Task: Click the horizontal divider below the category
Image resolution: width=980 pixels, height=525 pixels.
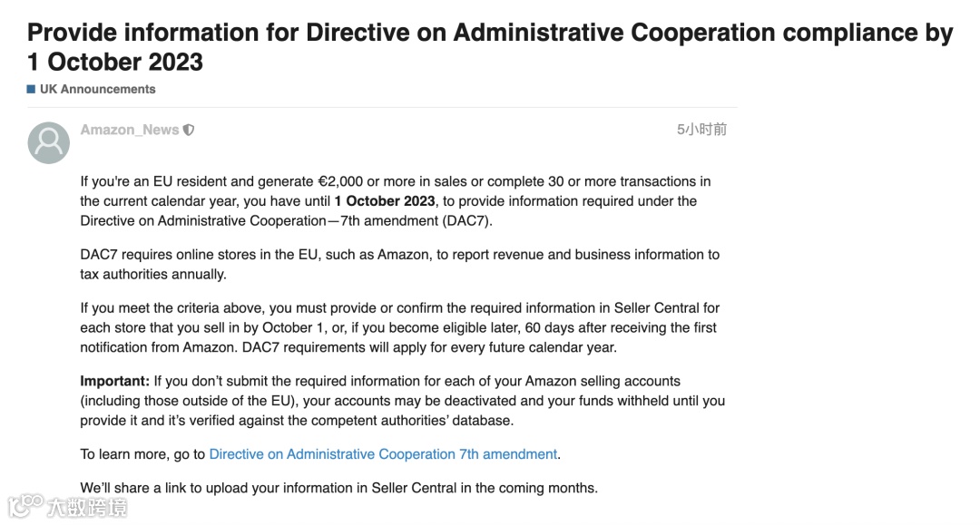Action: click(383, 107)
